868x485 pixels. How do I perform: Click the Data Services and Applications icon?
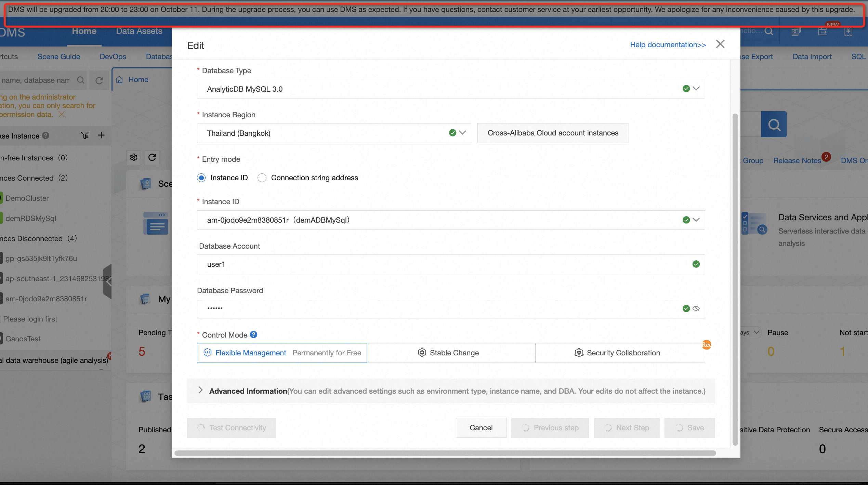[754, 224]
